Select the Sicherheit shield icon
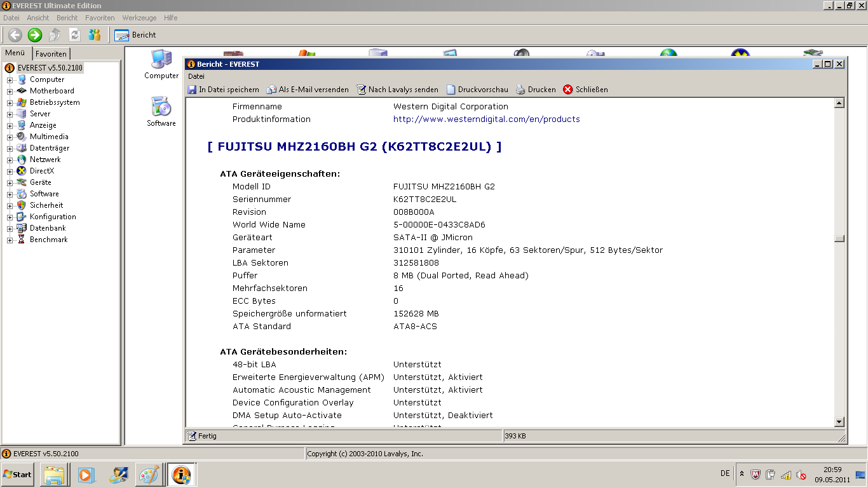 click(22, 205)
